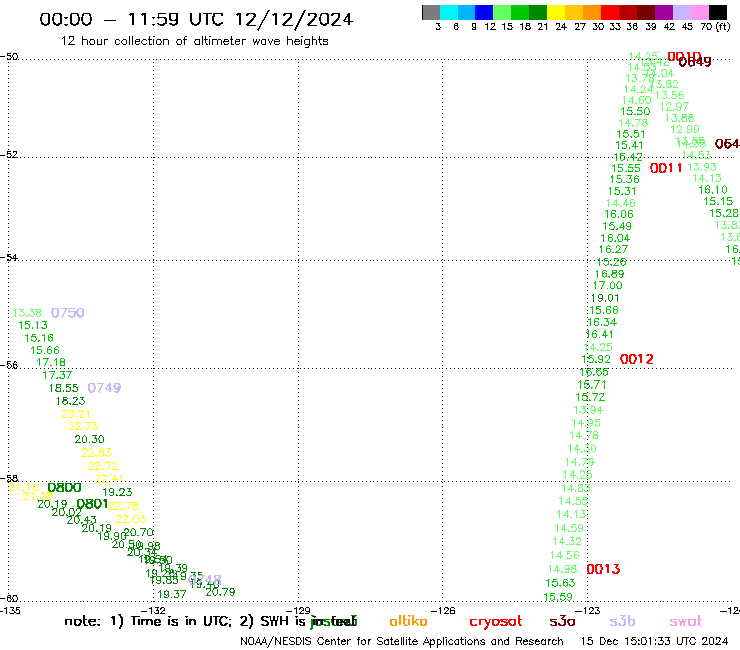Click the "note: 1) Time is in UTC" text
740x650 pixels.
click(148, 621)
